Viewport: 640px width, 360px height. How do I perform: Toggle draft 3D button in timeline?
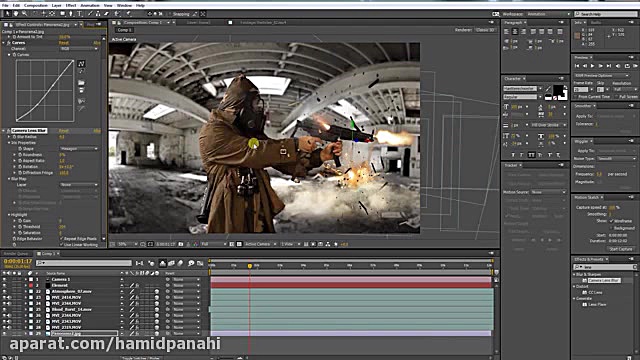click(x=151, y=263)
